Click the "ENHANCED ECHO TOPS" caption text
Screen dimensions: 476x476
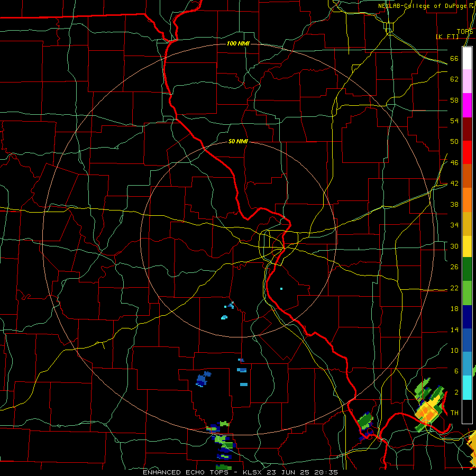[x=186, y=472]
